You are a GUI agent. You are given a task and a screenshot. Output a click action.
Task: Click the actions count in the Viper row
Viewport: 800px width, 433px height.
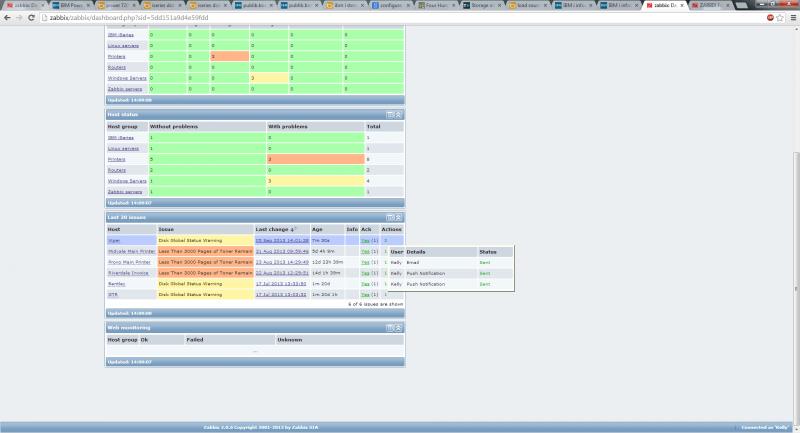(386, 240)
